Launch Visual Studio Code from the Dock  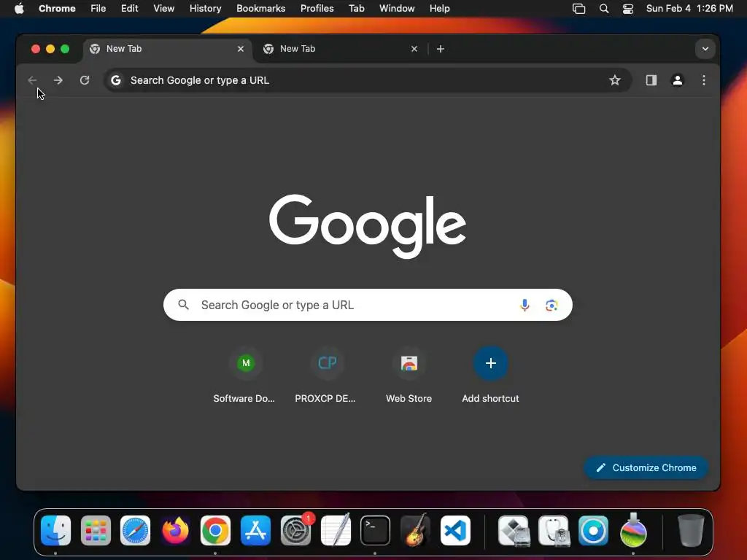click(455, 531)
